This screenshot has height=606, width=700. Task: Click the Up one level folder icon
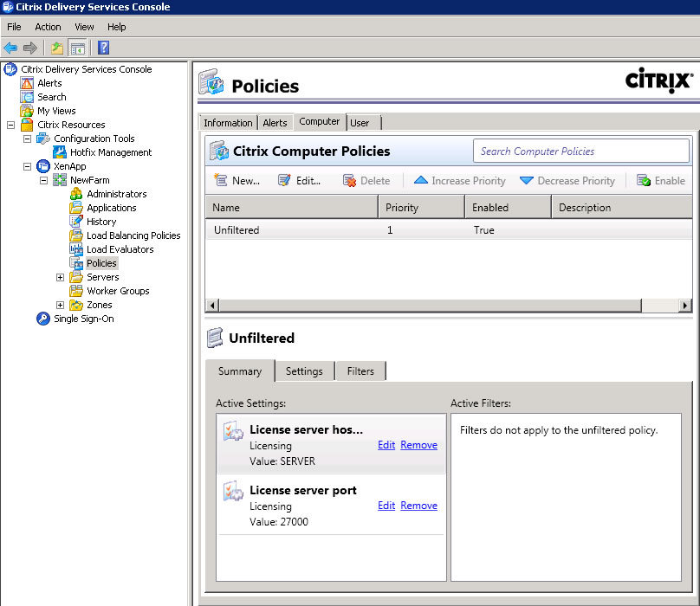(x=57, y=48)
